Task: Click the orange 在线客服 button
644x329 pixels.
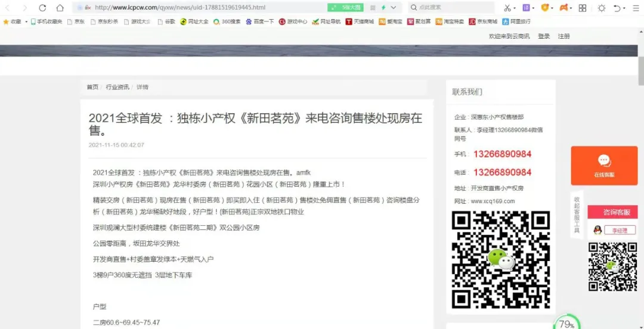Action: tap(603, 165)
